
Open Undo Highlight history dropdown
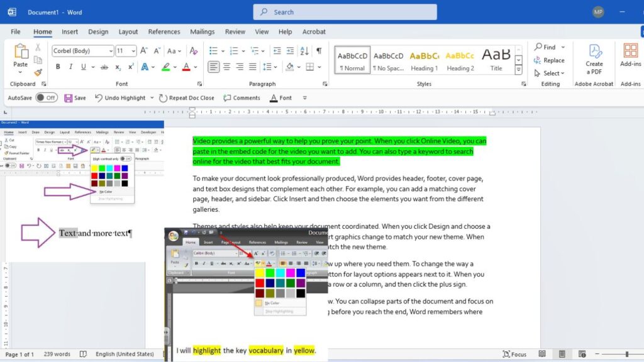pyautogui.click(x=152, y=97)
